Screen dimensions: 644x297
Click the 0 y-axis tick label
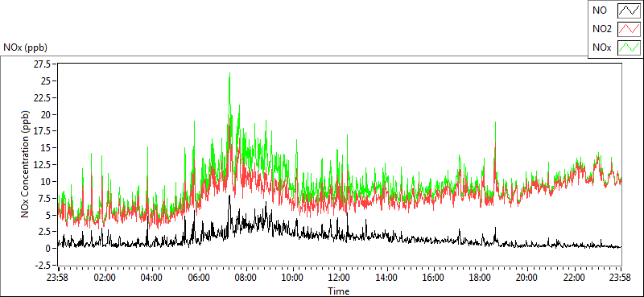(48, 248)
